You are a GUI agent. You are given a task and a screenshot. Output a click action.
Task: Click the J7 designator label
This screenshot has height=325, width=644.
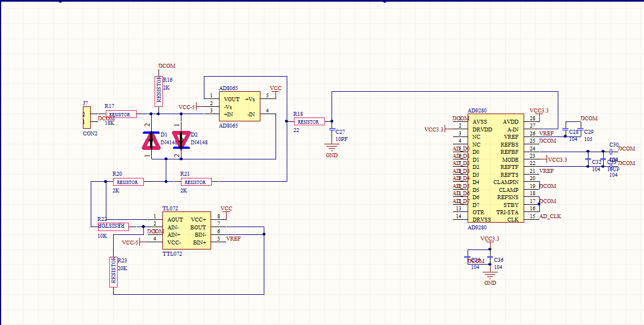(x=86, y=103)
